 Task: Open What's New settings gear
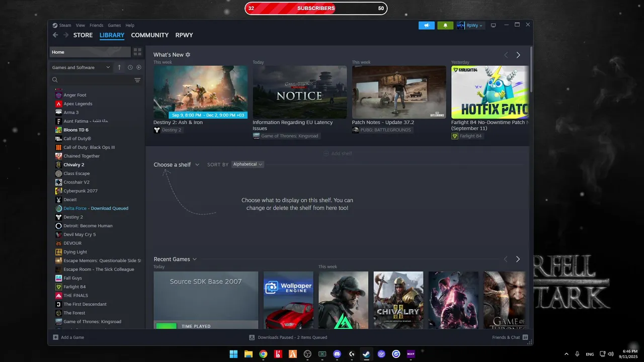click(188, 54)
